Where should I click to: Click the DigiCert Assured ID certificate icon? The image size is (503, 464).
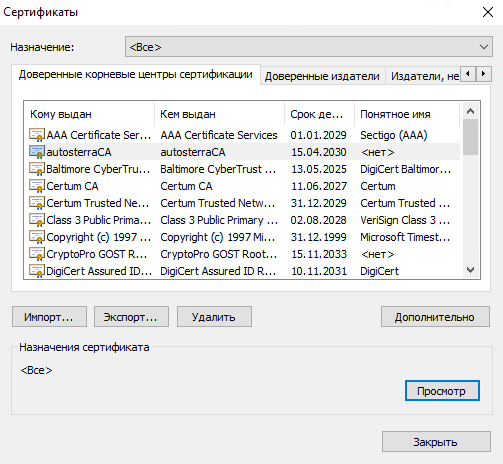(37, 271)
